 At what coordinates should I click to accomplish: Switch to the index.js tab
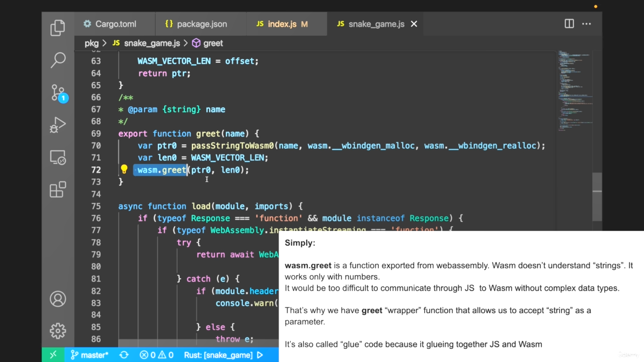282,24
